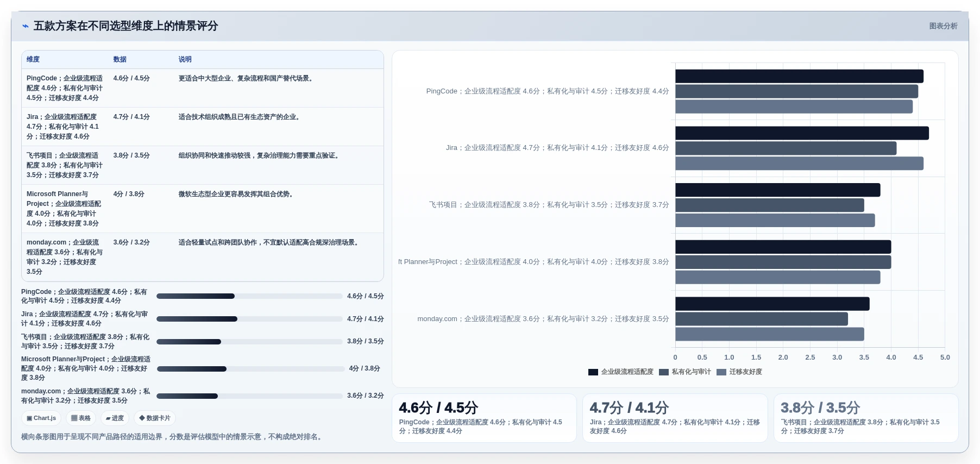Viewport: 980px width, 464px height.
Task: Click PingCode's 企业级流程适配度 chart bar
Action: tap(799, 76)
